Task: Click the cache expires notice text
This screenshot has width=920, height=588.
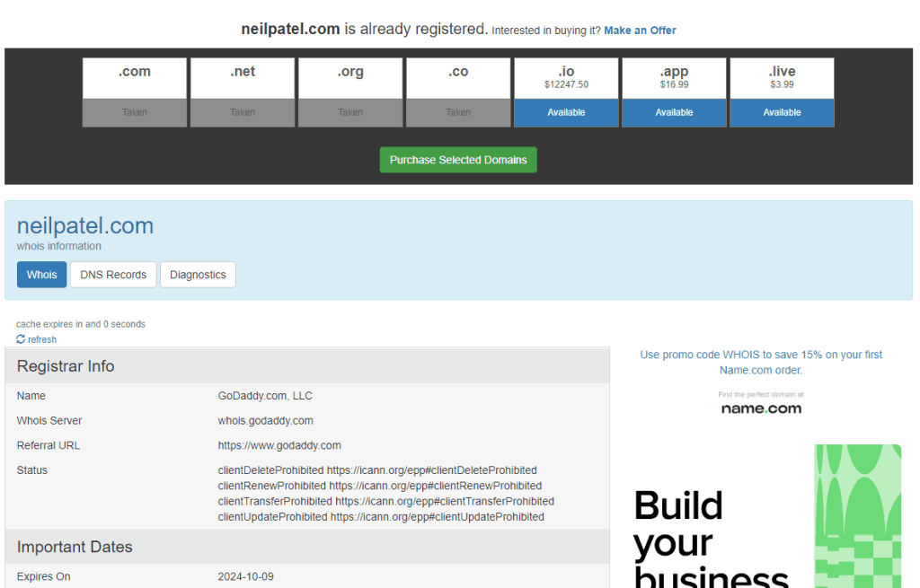Action: [x=80, y=323]
